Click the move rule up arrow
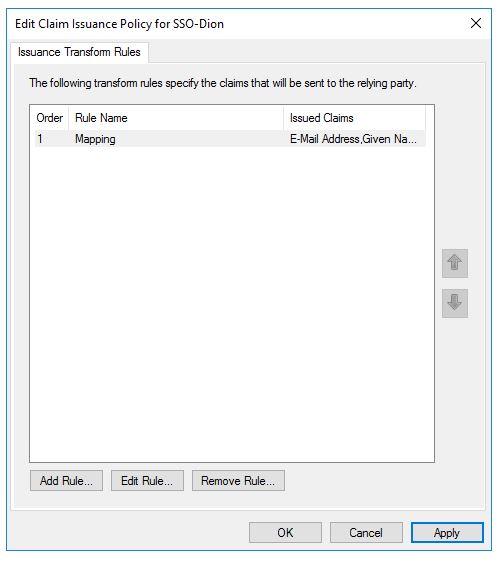The height and width of the screenshot is (563, 503). point(455,263)
